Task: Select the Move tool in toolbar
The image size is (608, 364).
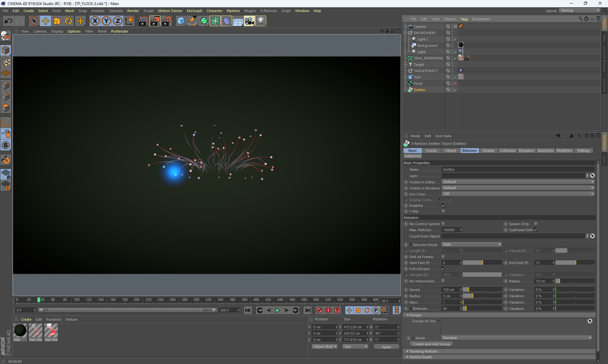Action: click(x=46, y=21)
